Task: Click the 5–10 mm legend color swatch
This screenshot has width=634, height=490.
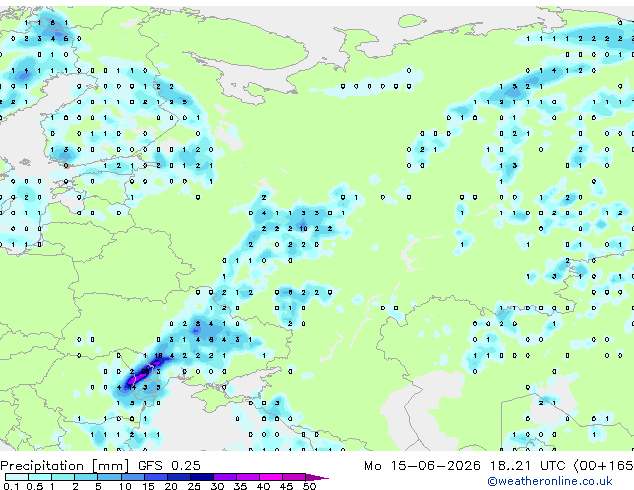Action: pyautogui.click(x=109, y=477)
